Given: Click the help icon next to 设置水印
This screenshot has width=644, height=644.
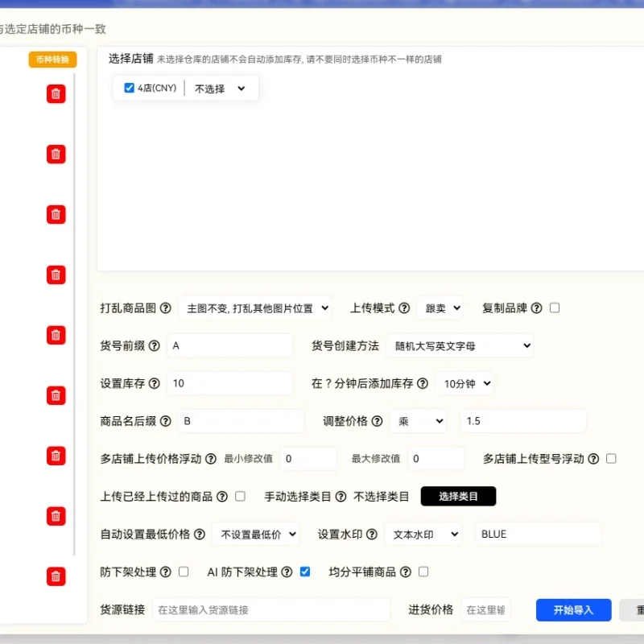Looking at the screenshot, I should click(370, 534).
